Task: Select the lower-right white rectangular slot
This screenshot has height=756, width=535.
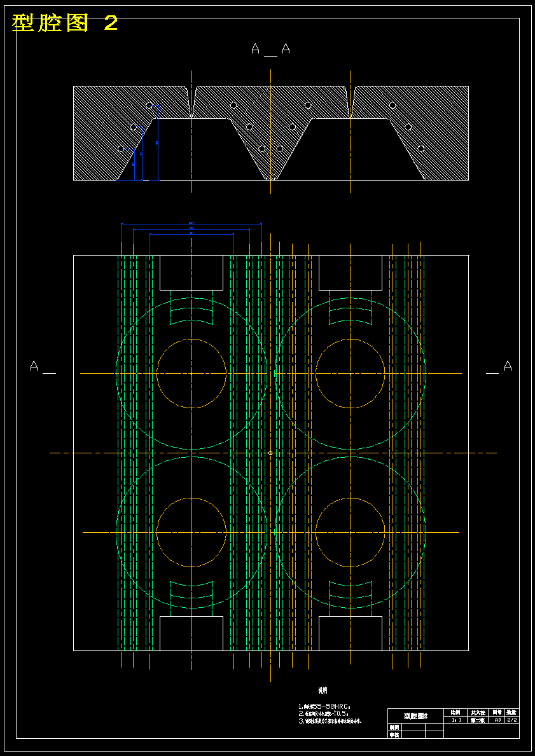Action: pos(351,633)
